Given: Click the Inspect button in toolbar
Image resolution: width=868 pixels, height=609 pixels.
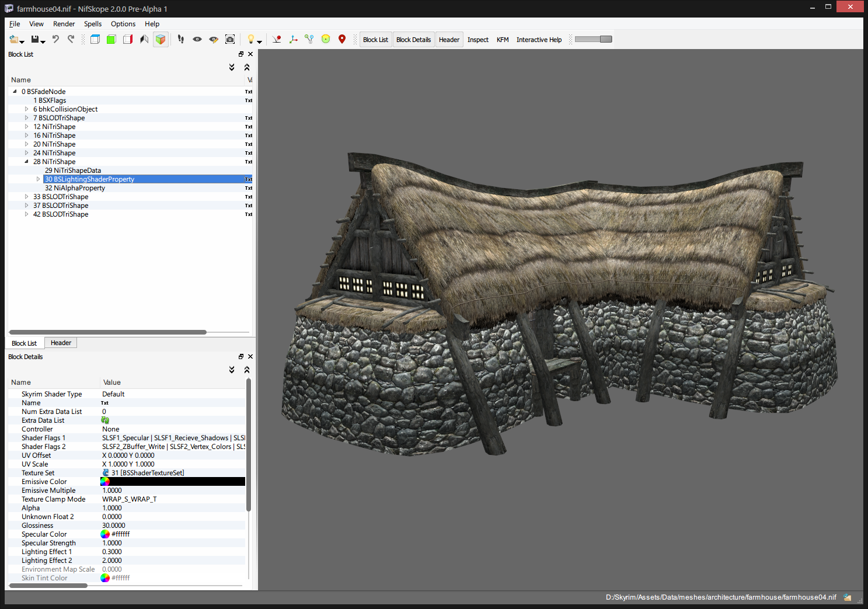Looking at the screenshot, I should (477, 40).
